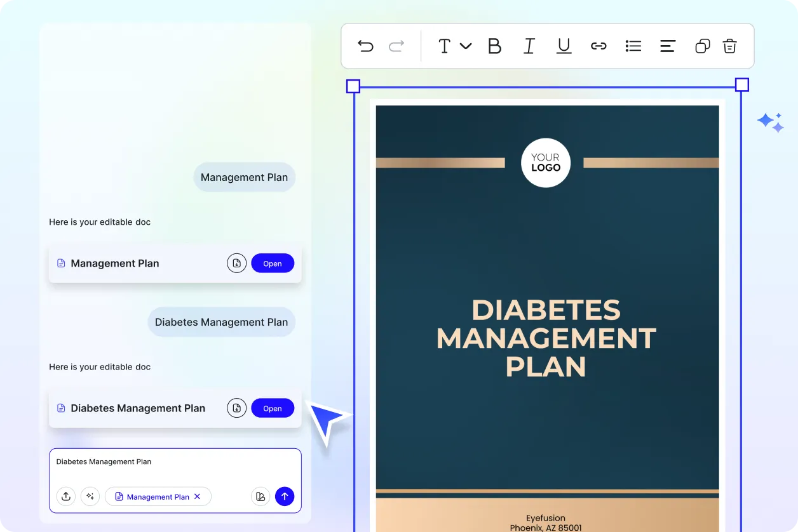Open the bullet list options
798x532 pixels.
633,46
